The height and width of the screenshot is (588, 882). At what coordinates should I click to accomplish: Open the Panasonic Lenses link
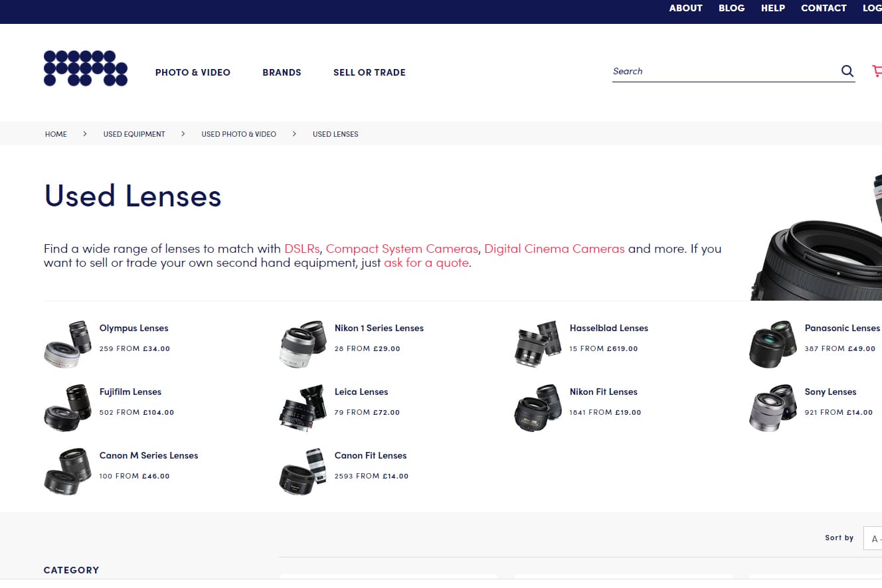(842, 328)
